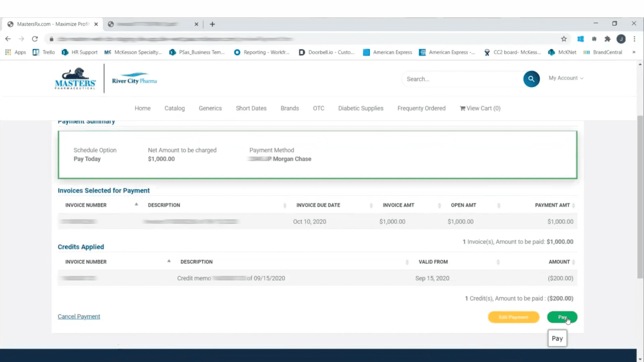Image resolution: width=644 pixels, height=362 pixels.
Task: Open View Cart (0)
Action: (480, 108)
